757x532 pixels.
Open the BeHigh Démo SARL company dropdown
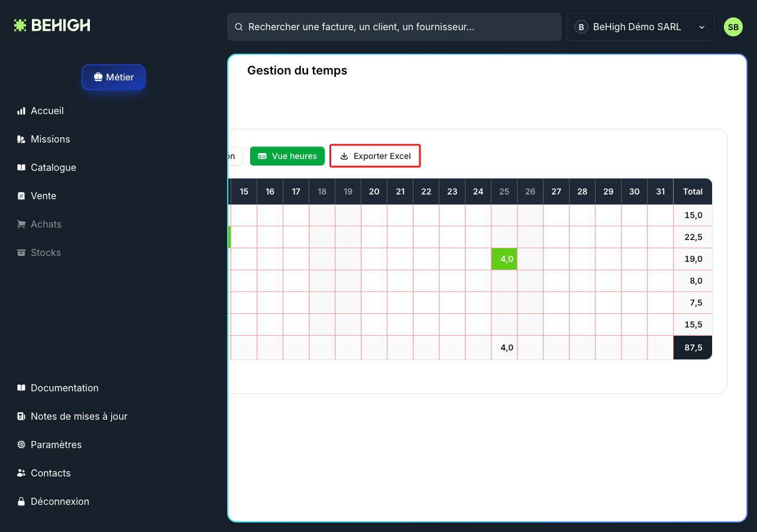point(640,27)
